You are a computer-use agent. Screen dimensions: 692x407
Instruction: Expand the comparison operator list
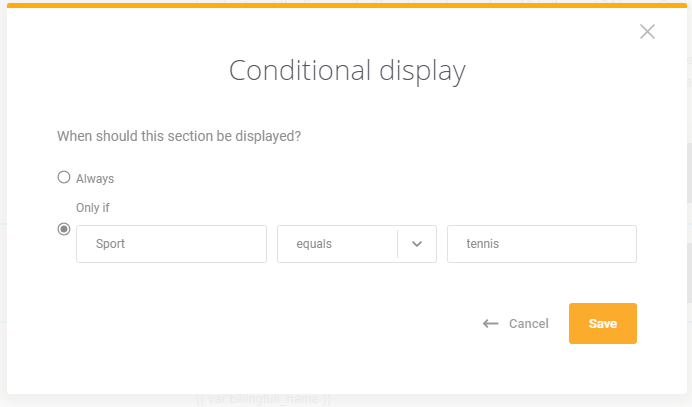point(357,244)
